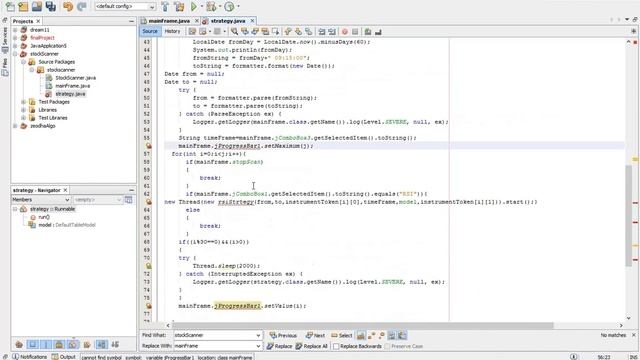The width and height of the screenshot is (640, 360).
Task: Click the New File toolbar icon
Action: [10, 7]
